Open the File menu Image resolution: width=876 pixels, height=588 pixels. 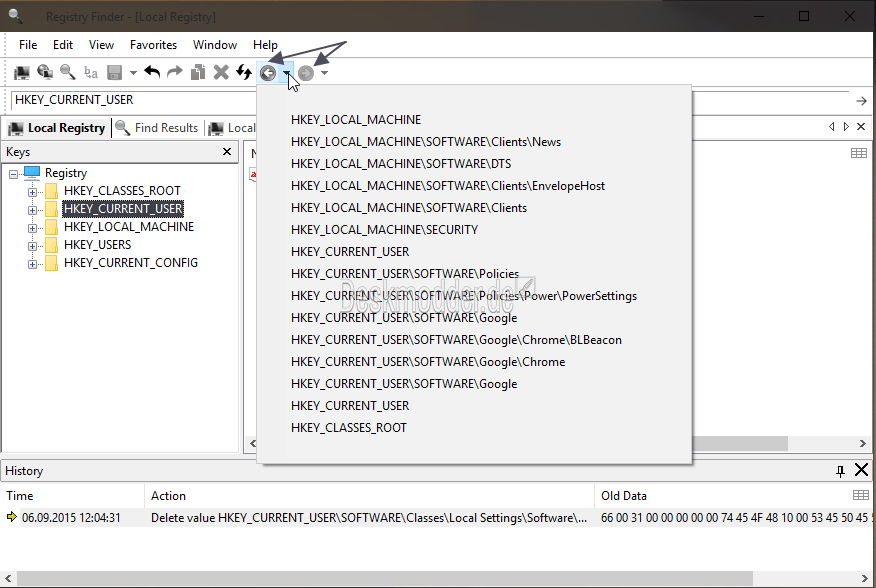point(28,45)
